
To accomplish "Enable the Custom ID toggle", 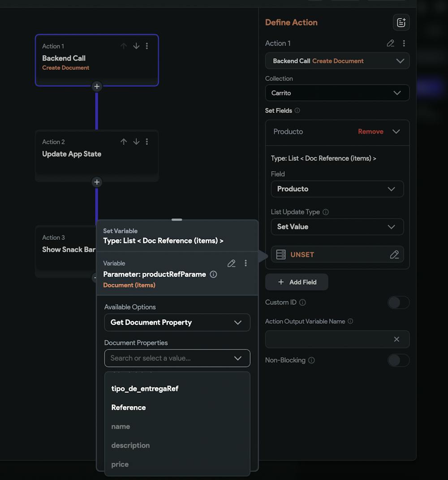I will (398, 303).
